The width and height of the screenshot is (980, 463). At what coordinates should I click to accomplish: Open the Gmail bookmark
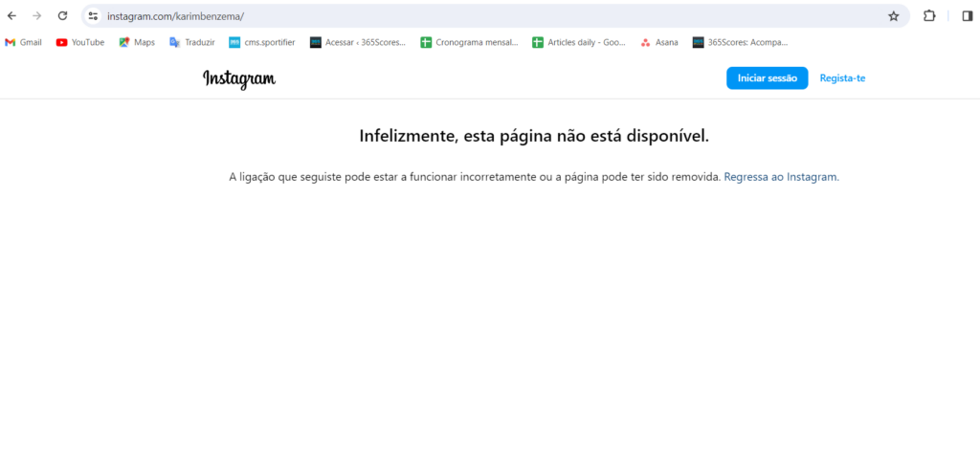click(23, 42)
